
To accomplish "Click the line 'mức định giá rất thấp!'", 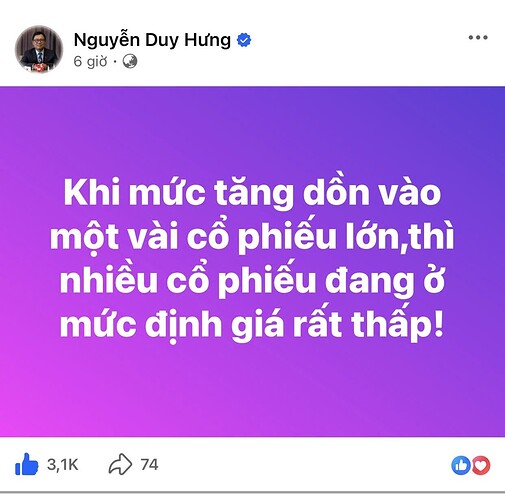I will coord(252,325).
